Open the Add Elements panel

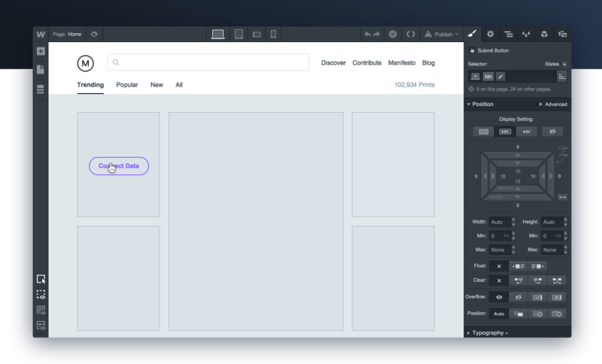[x=41, y=52]
